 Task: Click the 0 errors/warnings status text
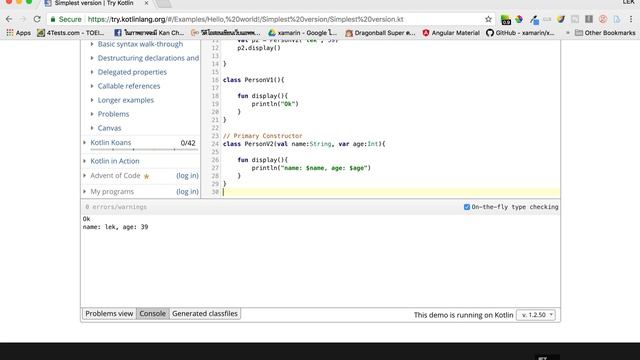116,207
